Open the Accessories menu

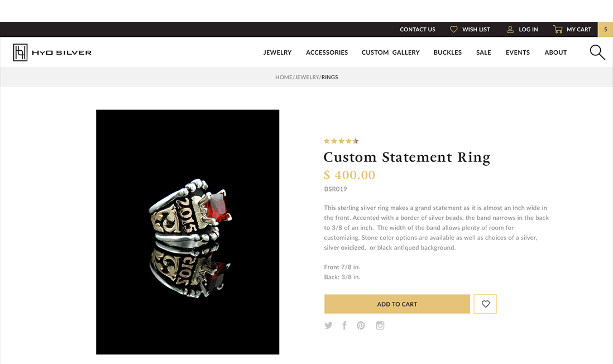327,52
